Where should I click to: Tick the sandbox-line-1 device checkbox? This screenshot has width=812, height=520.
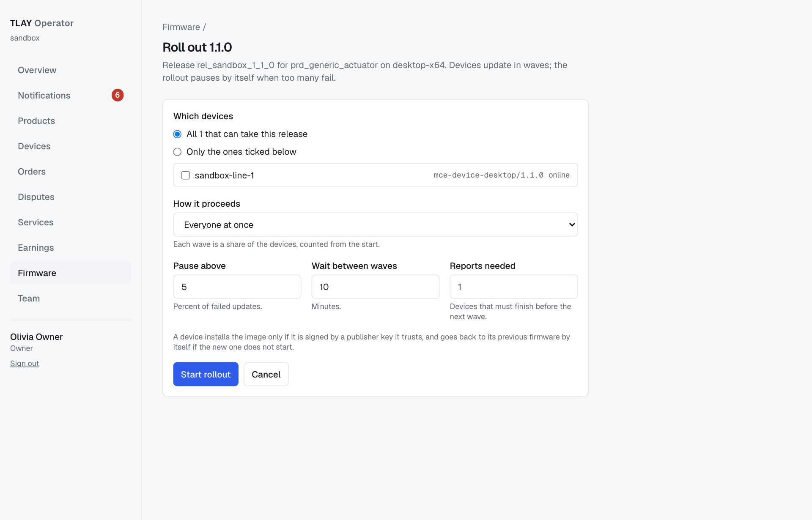coord(186,175)
